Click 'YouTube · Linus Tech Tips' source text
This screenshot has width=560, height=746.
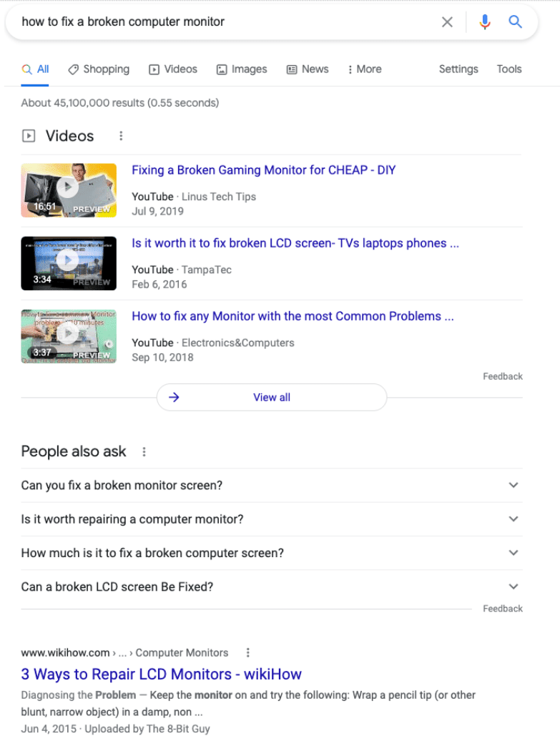tap(194, 197)
